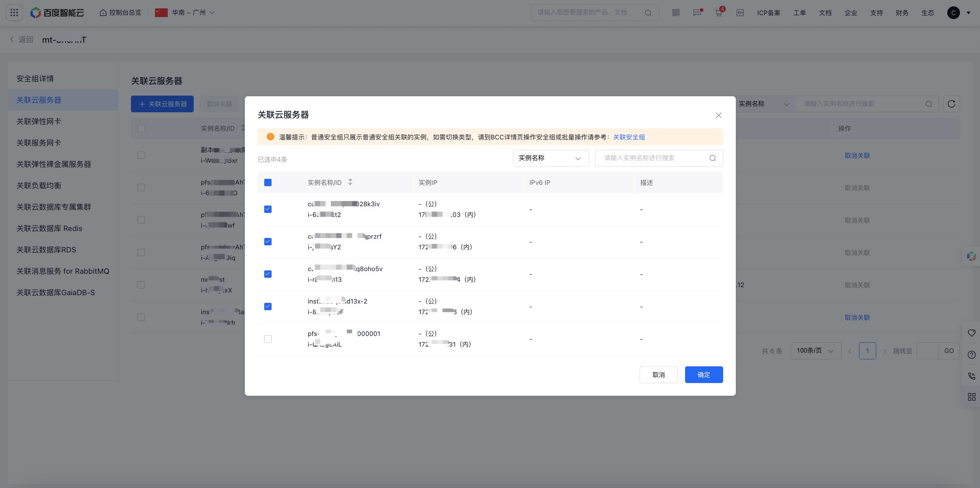
Task: Uncheck the instance ending in q8oho5v
Action: point(268,274)
